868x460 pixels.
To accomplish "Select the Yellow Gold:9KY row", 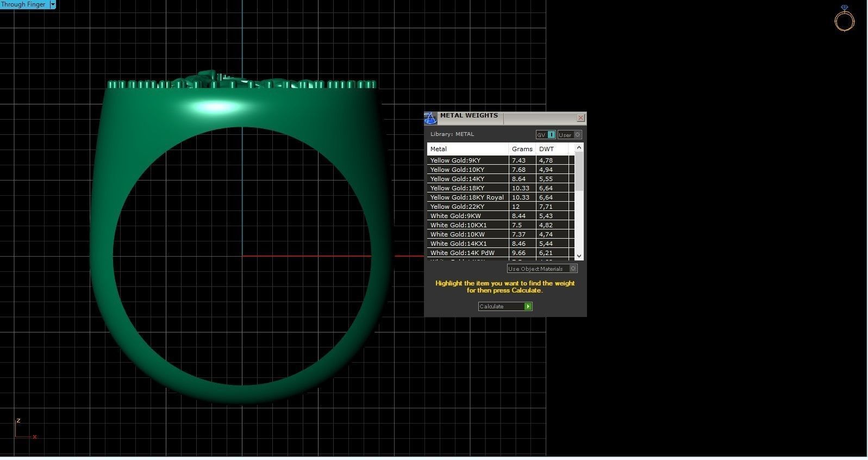I will click(x=501, y=160).
